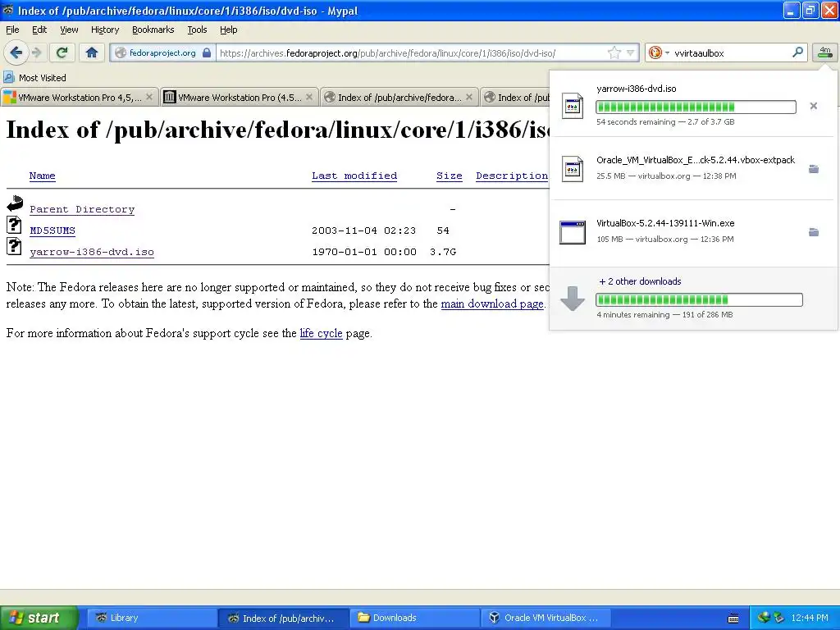Follow the main download page link

492,304
